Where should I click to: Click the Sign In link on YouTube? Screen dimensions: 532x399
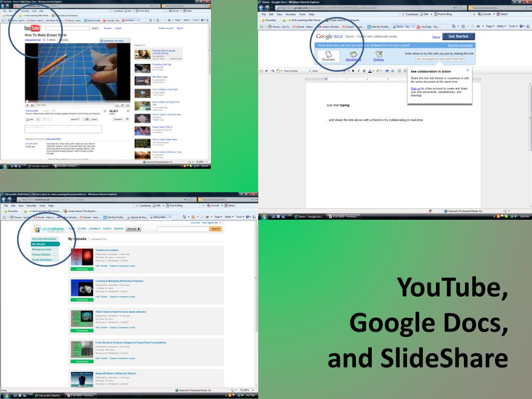click(x=180, y=28)
